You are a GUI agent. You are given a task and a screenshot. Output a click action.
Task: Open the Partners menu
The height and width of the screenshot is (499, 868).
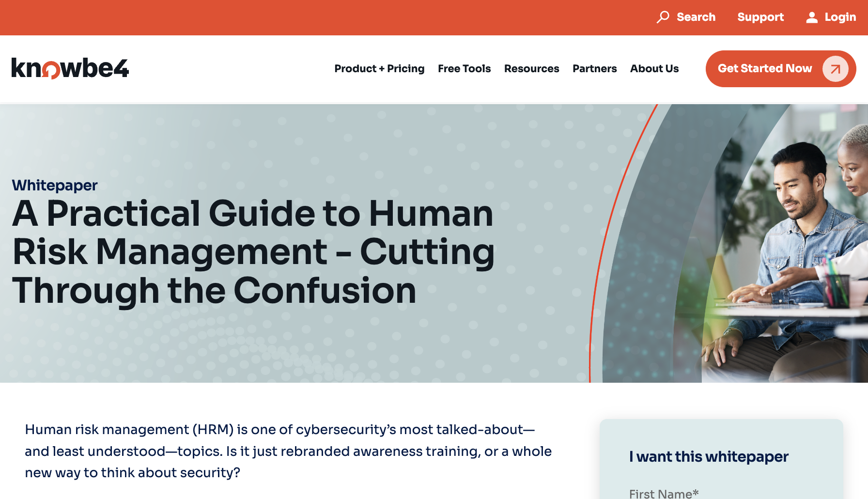click(594, 69)
